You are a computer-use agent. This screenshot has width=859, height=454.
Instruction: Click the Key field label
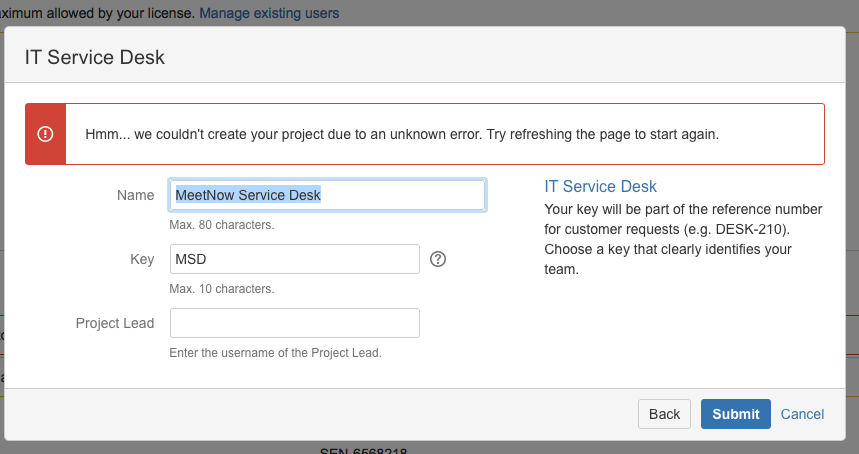142,259
